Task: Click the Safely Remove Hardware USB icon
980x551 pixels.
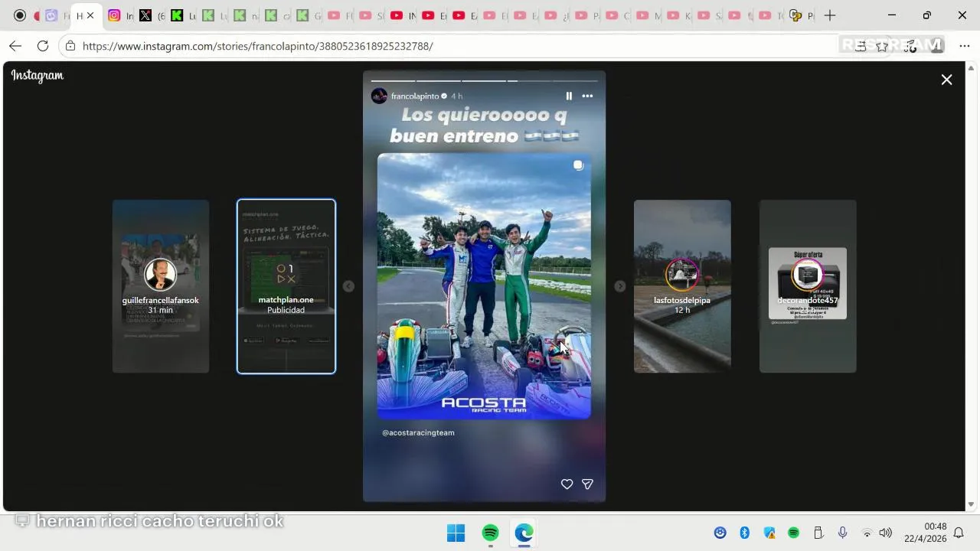Action: tap(818, 533)
